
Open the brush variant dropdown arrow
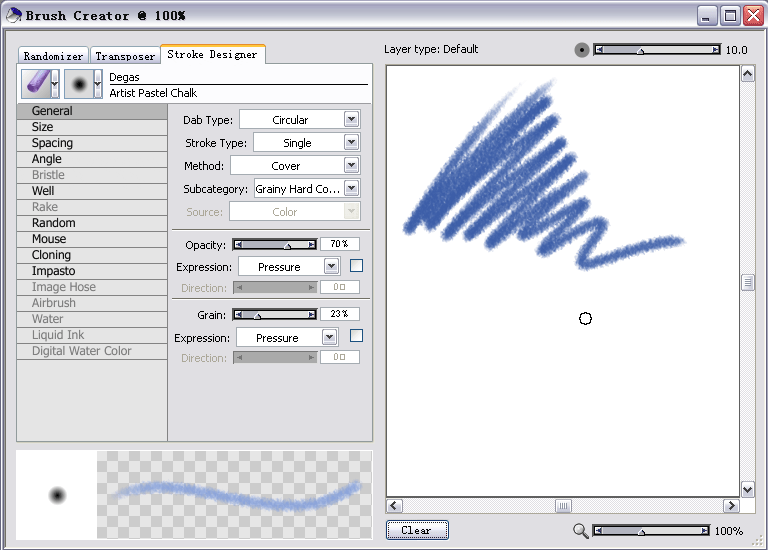pos(98,84)
